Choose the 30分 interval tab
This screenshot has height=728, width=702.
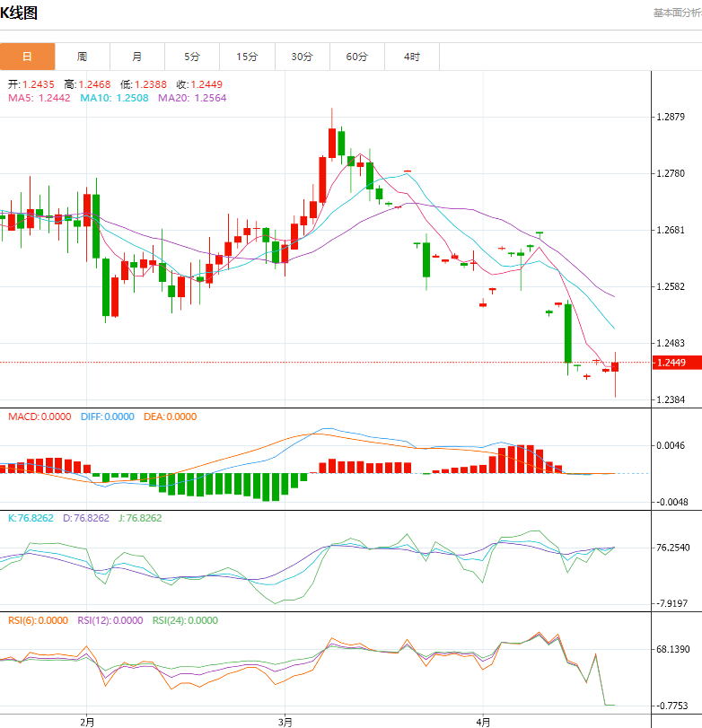coord(303,57)
